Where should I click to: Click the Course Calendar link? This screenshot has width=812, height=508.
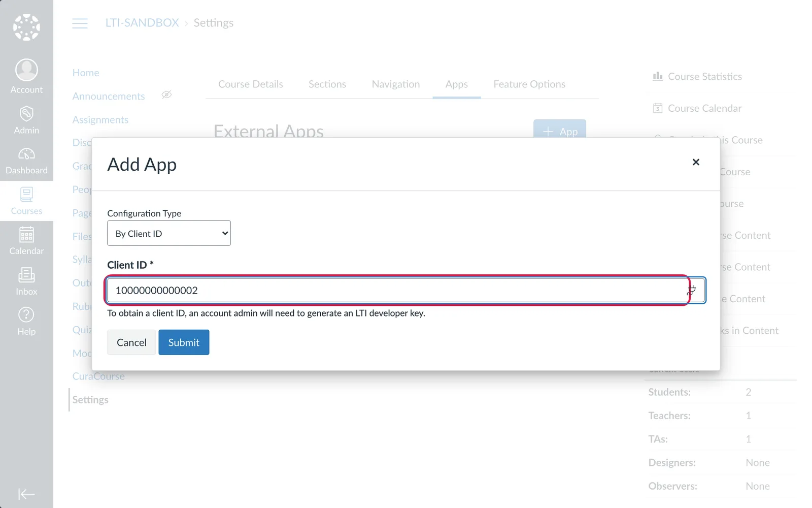pyautogui.click(x=705, y=108)
